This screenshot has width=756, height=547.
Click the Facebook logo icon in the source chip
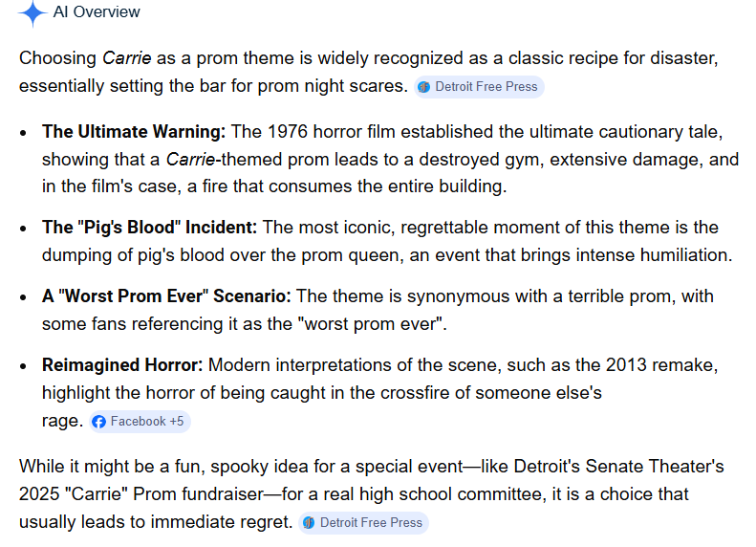coord(99,422)
